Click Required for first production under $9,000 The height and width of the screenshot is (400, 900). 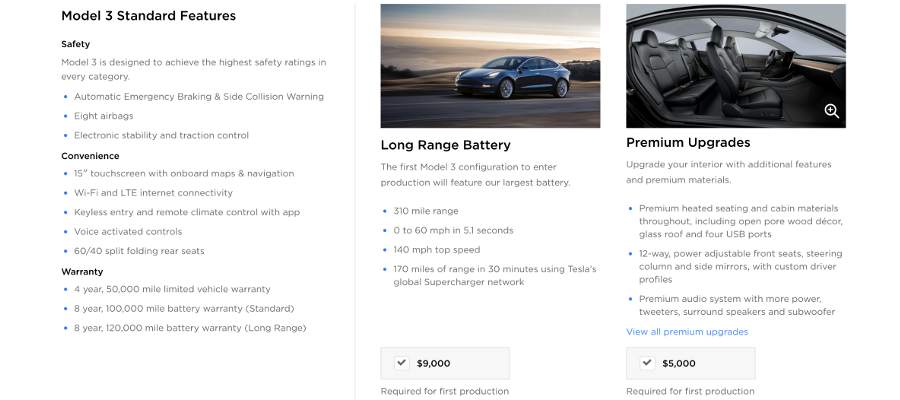coord(445,391)
